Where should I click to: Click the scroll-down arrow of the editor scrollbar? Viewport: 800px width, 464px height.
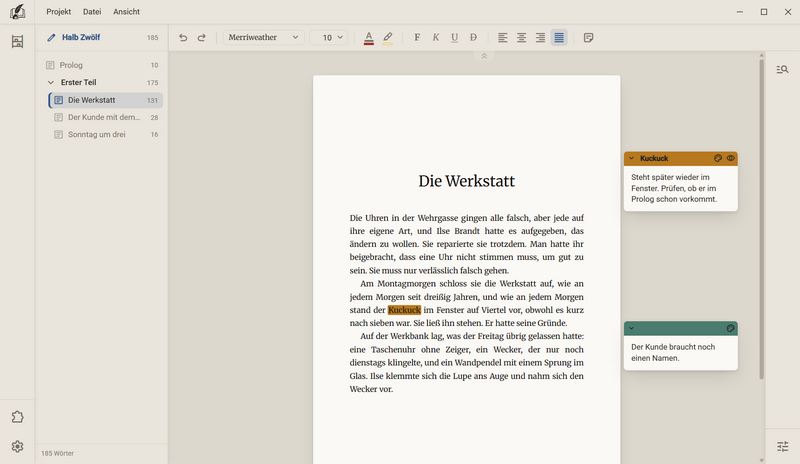tap(761, 460)
